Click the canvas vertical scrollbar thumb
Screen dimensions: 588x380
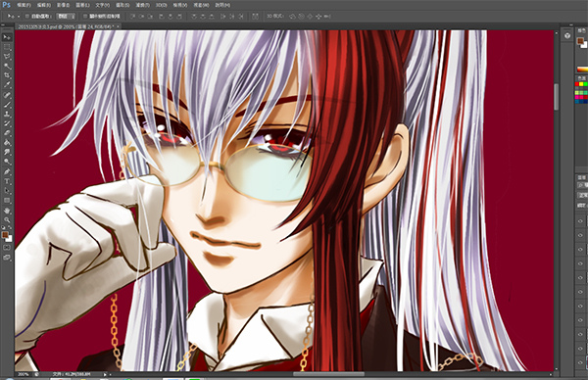click(556, 96)
